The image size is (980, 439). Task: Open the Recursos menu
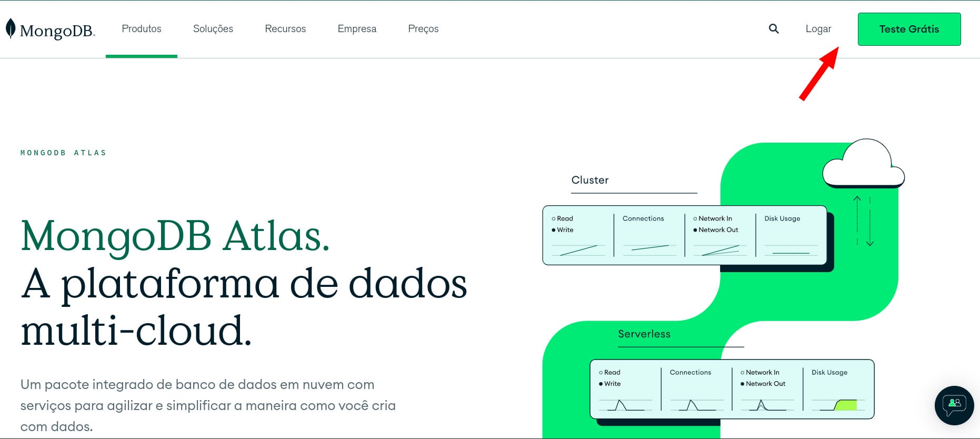[x=285, y=29]
